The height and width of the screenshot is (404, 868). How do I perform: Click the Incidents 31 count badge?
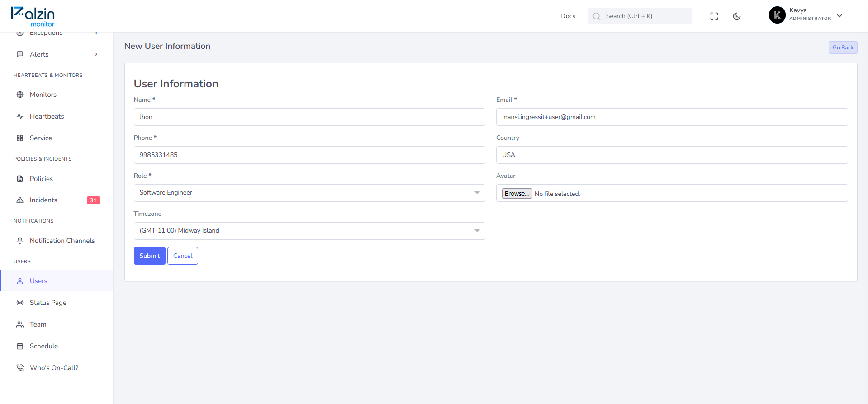(93, 200)
